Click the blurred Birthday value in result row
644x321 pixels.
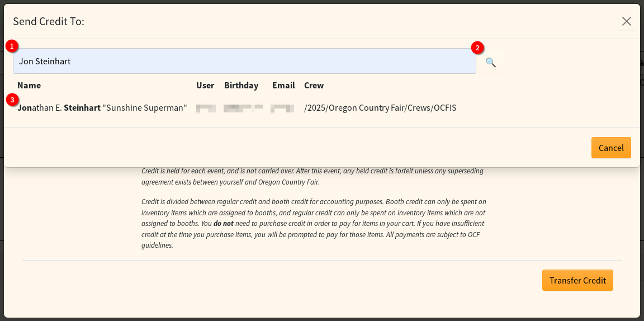pyautogui.click(x=243, y=107)
